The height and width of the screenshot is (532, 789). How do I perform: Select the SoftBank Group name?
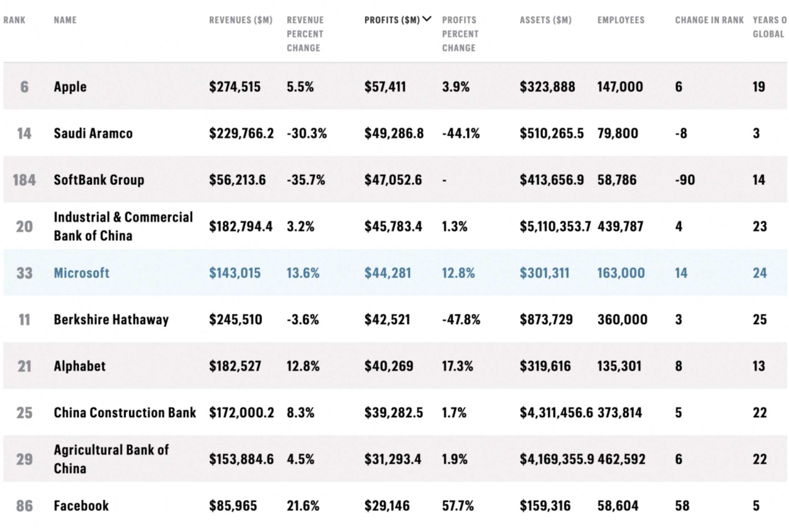99,180
